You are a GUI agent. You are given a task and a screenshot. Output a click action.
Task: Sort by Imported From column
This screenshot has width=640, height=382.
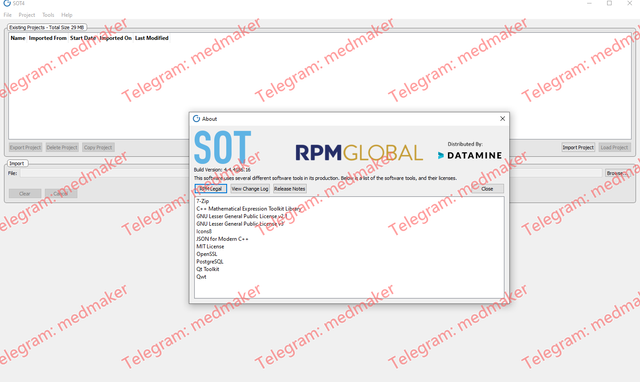tap(47, 38)
